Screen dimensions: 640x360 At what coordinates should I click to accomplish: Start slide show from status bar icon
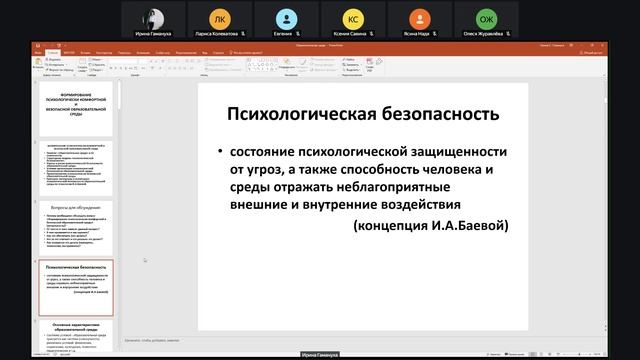pos(558,354)
